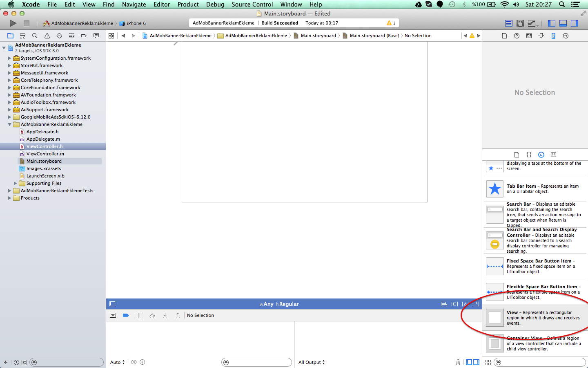Show the Project navigator
The image size is (588, 368).
point(11,36)
